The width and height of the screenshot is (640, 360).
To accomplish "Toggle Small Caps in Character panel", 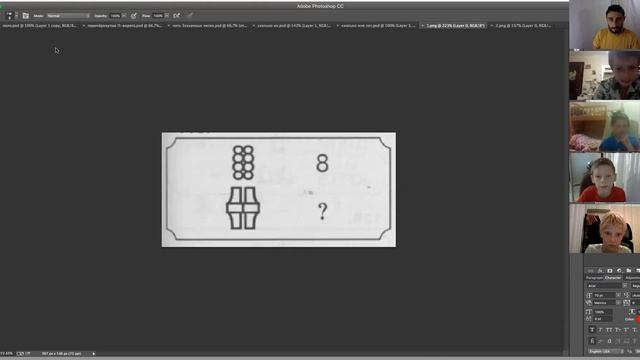I will (618, 330).
